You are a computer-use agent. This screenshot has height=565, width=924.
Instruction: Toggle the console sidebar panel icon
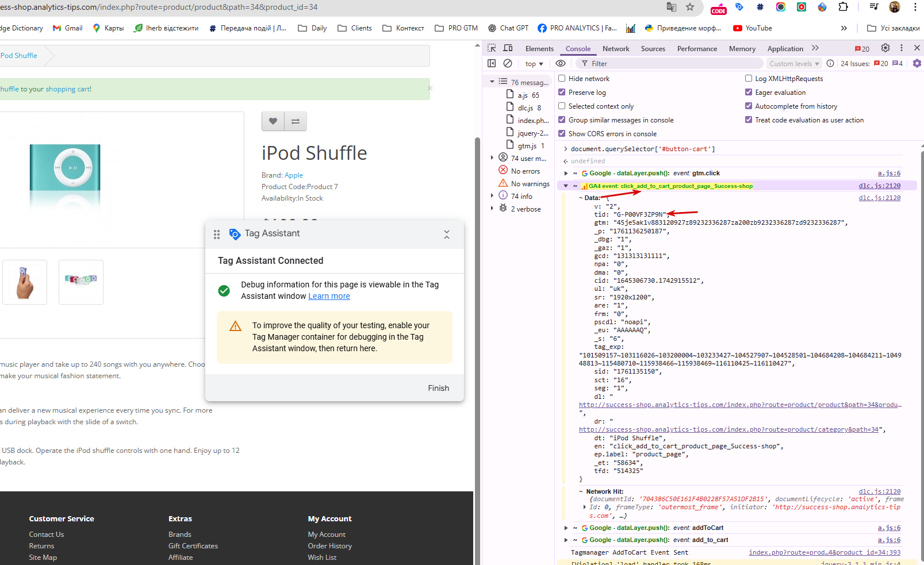tap(492, 63)
